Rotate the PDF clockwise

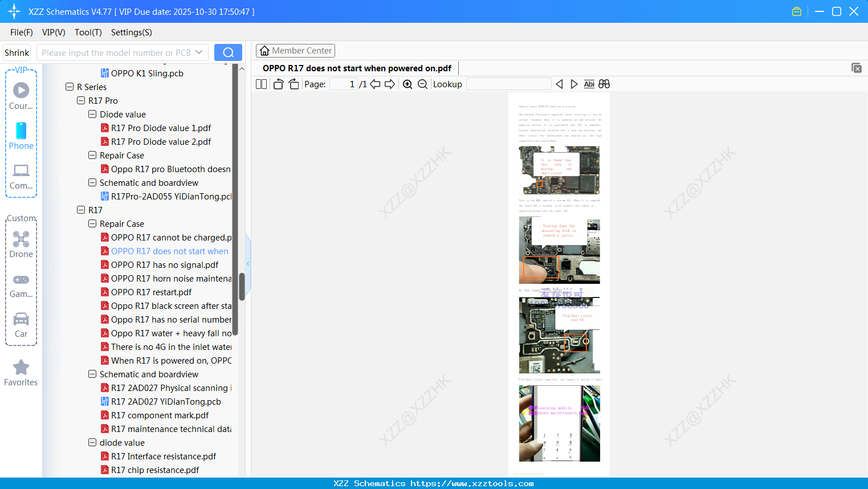coord(294,84)
